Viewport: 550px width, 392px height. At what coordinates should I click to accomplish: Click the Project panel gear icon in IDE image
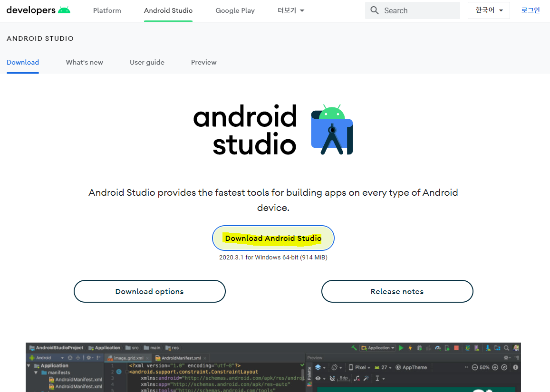tap(89, 358)
